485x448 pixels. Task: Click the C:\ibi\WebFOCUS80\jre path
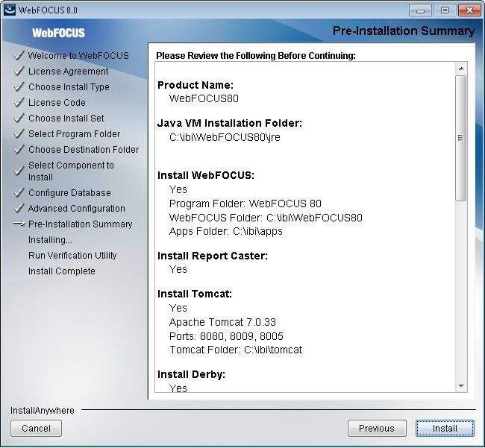point(225,137)
